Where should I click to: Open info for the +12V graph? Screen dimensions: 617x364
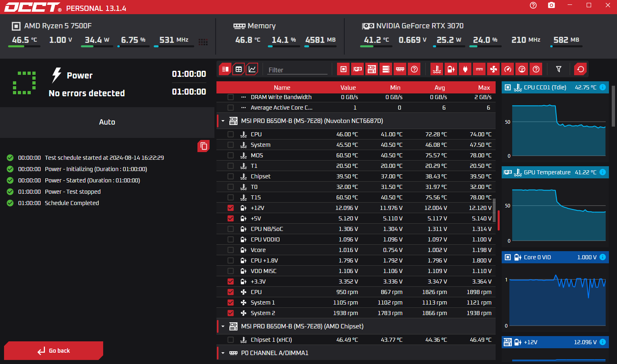click(602, 342)
